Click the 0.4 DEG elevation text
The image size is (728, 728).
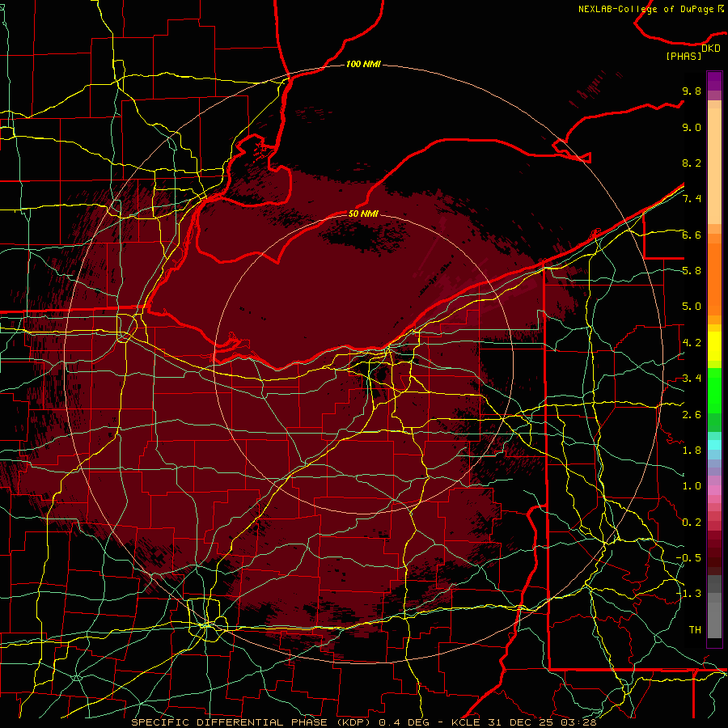[405, 722]
